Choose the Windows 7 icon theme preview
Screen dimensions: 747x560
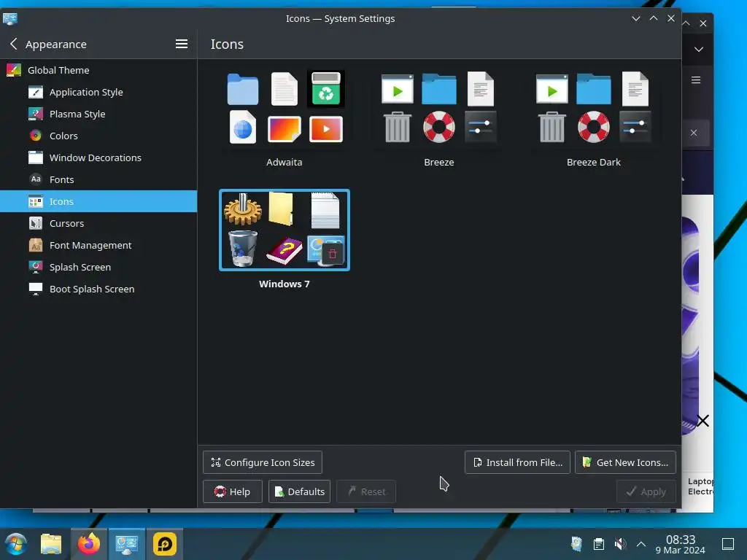(285, 230)
